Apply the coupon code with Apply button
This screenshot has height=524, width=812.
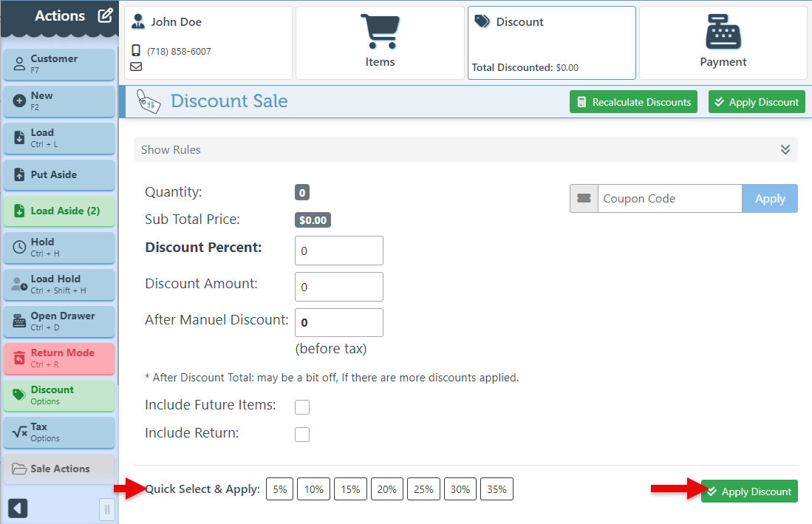[770, 199]
